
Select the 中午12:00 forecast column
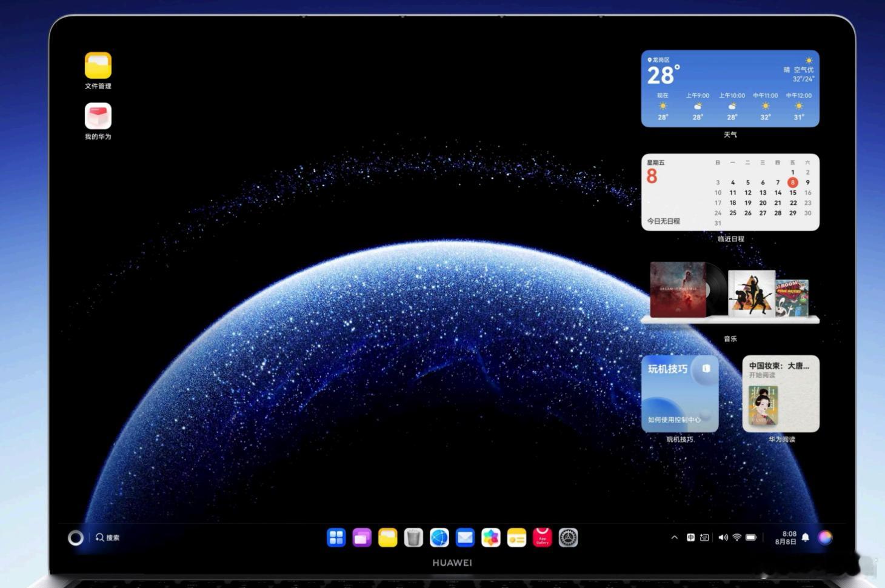(x=799, y=107)
